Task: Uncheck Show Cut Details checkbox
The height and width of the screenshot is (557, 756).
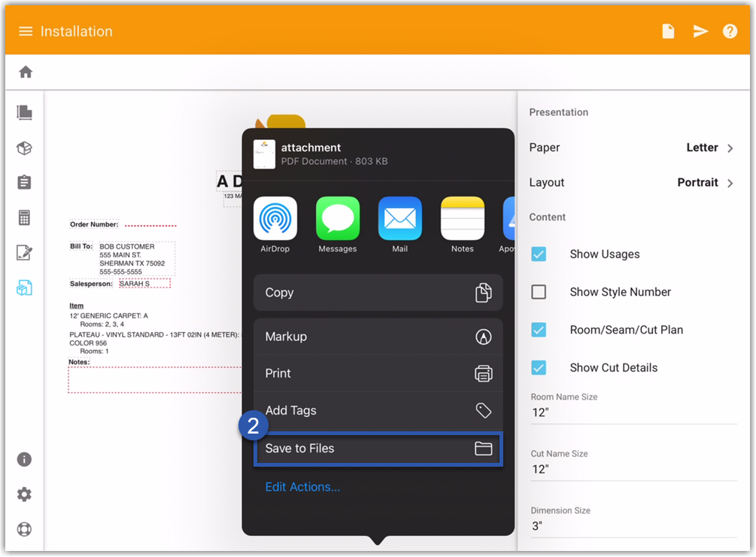Action: point(539,368)
